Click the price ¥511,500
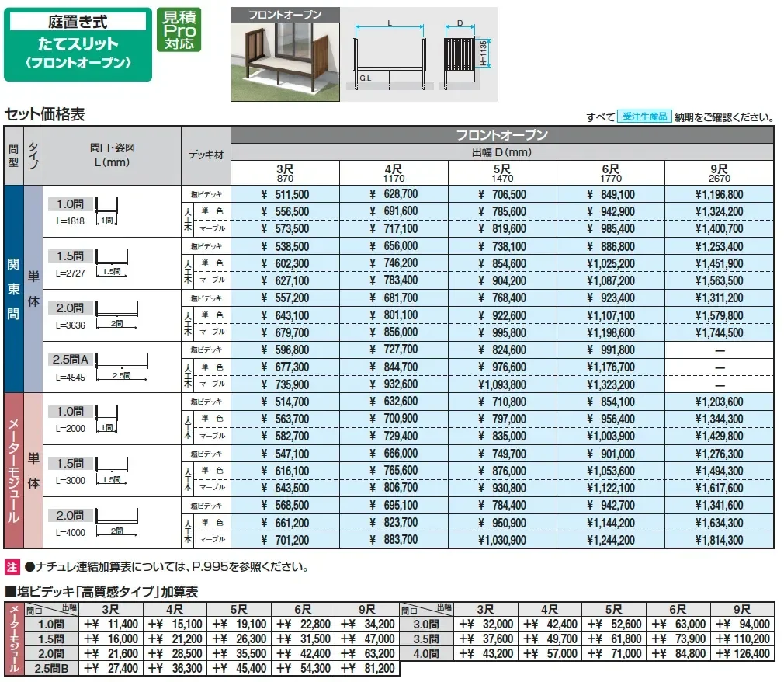 pyautogui.click(x=285, y=194)
